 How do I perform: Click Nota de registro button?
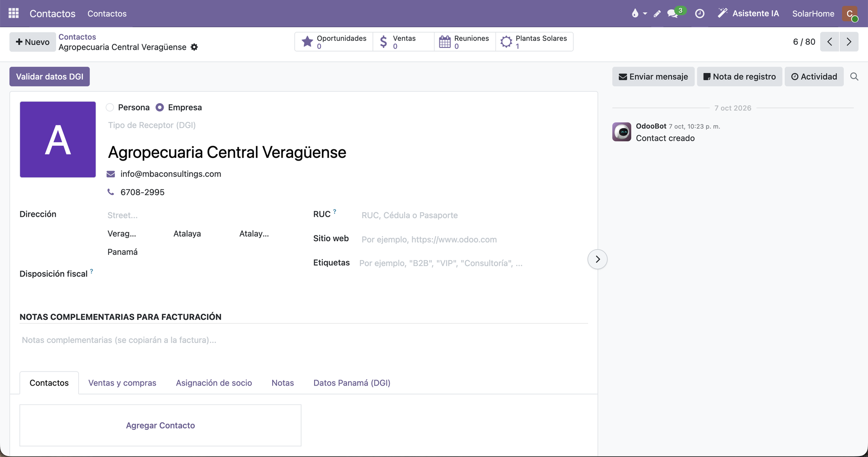[x=740, y=76]
